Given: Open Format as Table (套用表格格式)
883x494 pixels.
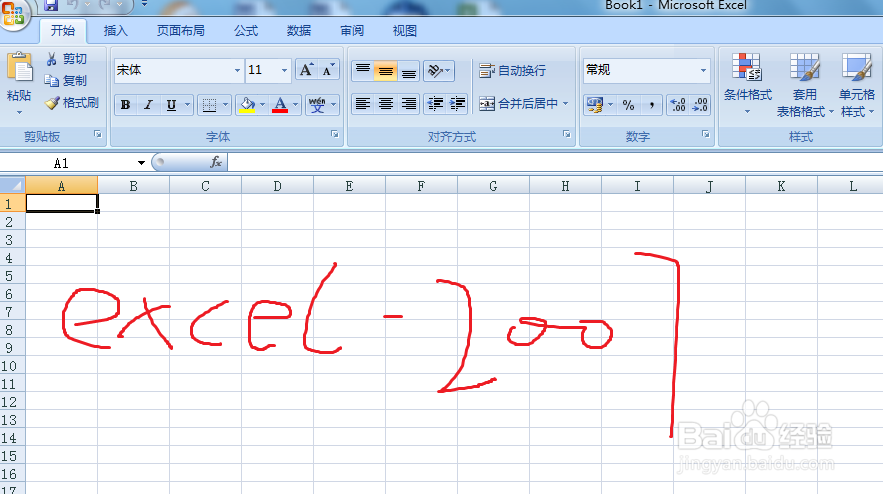Looking at the screenshot, I should pos(805,84).
